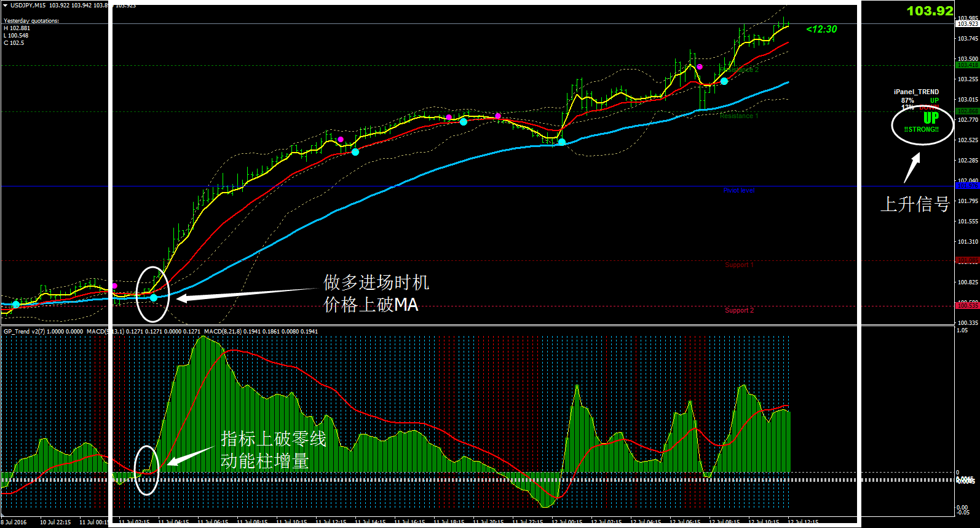
Task: Click the Support 2 line label
Action: click(x=739, y=310)
